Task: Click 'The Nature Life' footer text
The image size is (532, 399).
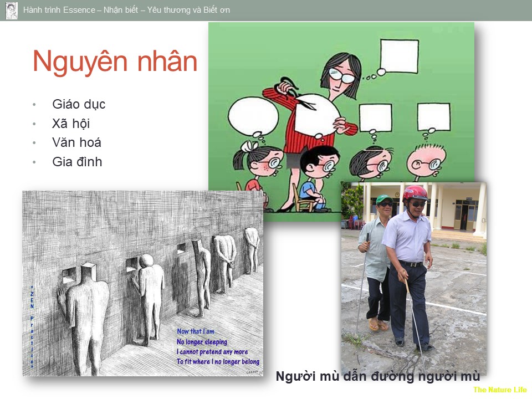Action: [499, 390]
